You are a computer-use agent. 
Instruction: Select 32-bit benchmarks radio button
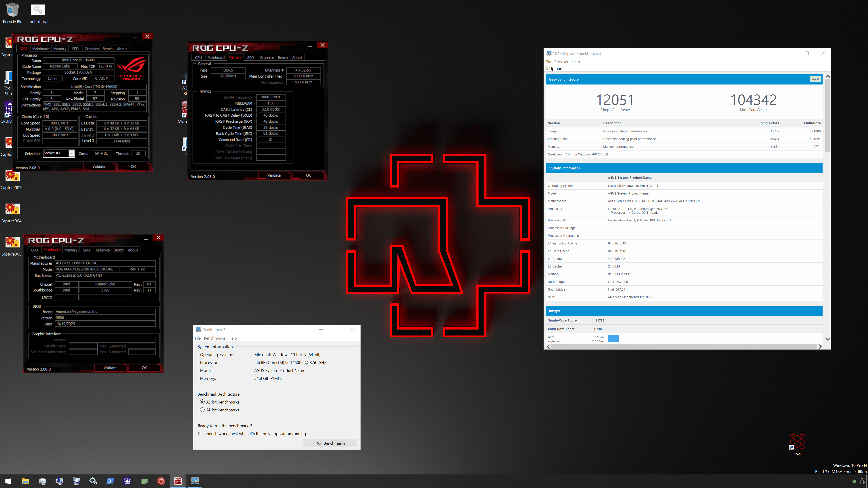(x=202, y=402)
